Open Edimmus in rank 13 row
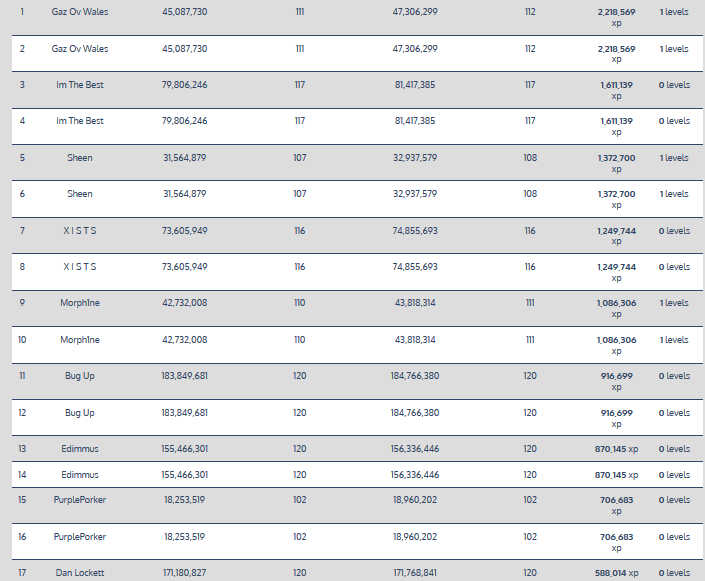The width and height of the screenshot is (705, 581). coord(80,450)
